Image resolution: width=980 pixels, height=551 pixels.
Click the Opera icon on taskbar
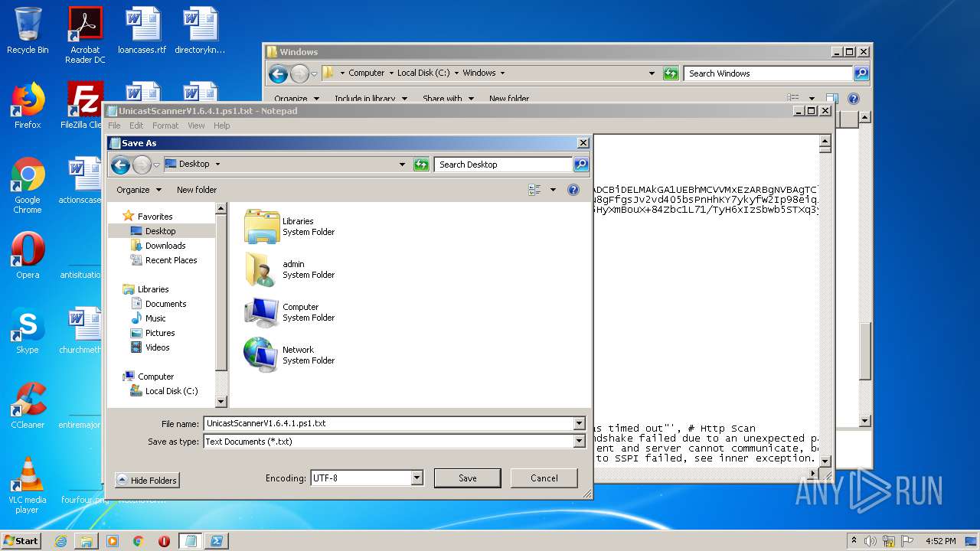tap(164, 541)
